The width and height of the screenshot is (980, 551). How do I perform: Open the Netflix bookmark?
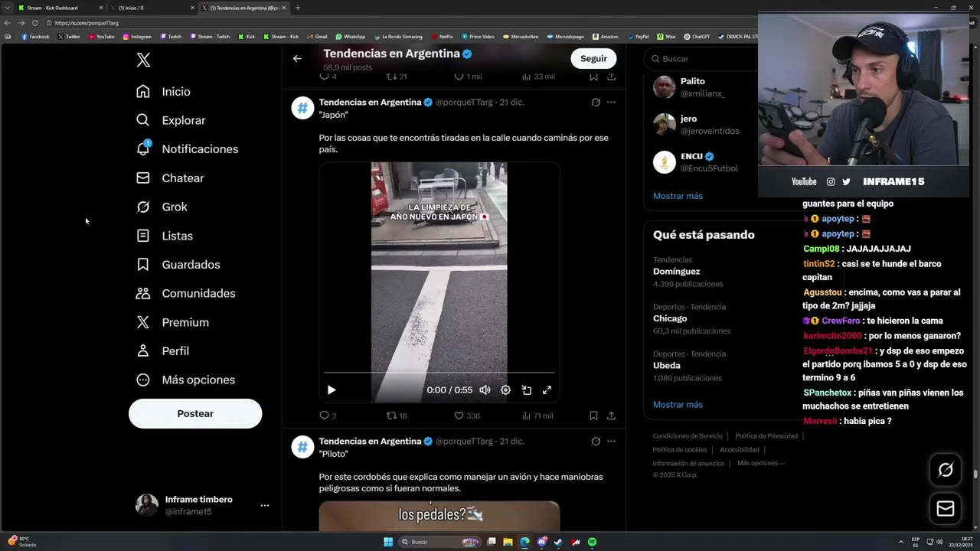pyautogui.click(x=442, y=36)
